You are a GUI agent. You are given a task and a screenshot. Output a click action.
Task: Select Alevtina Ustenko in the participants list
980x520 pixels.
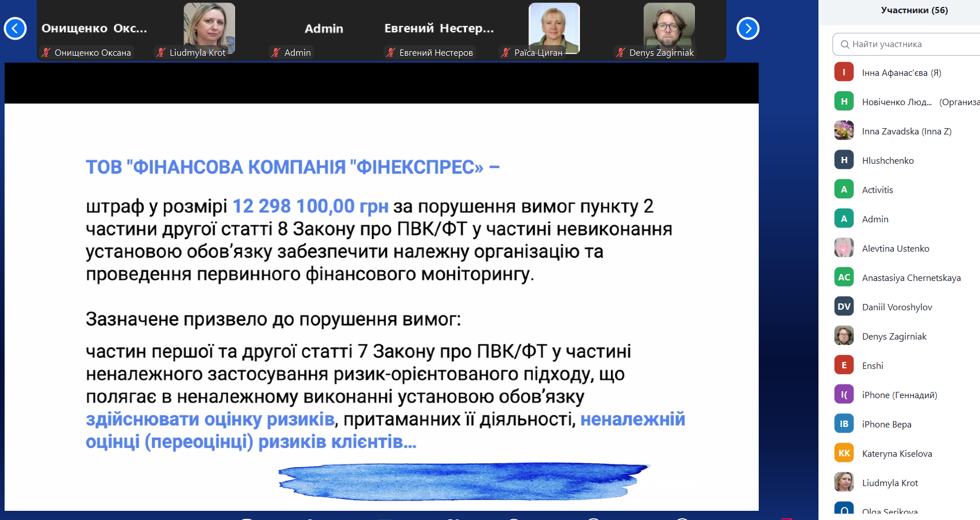pyautogui.click(x=896, y=248)
